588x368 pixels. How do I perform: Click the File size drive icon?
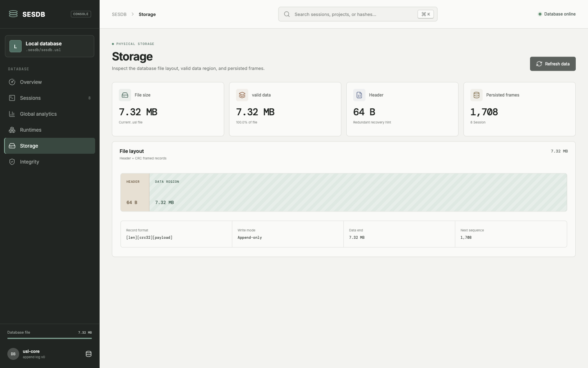pyautogui.click(x=125, y=95)
